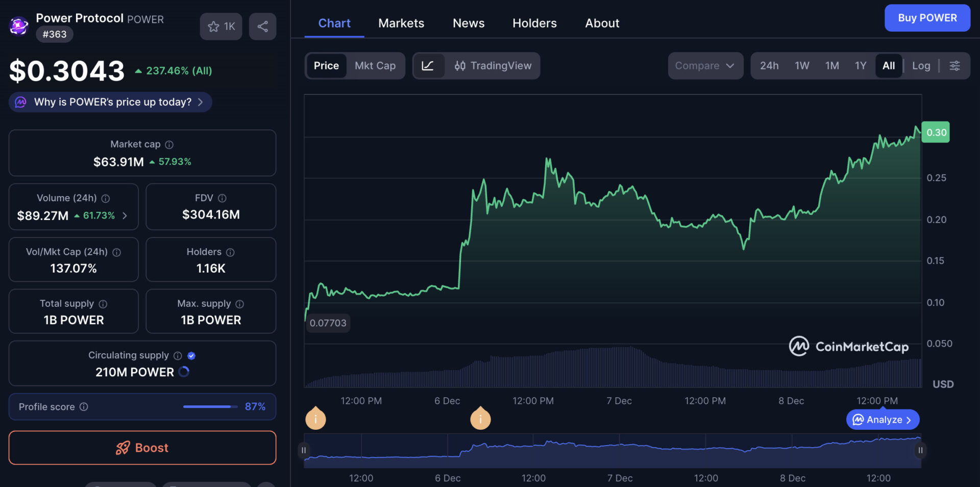980x487 pixels.
Task: Select the 24h time range
Action: (x=769, y=66)
